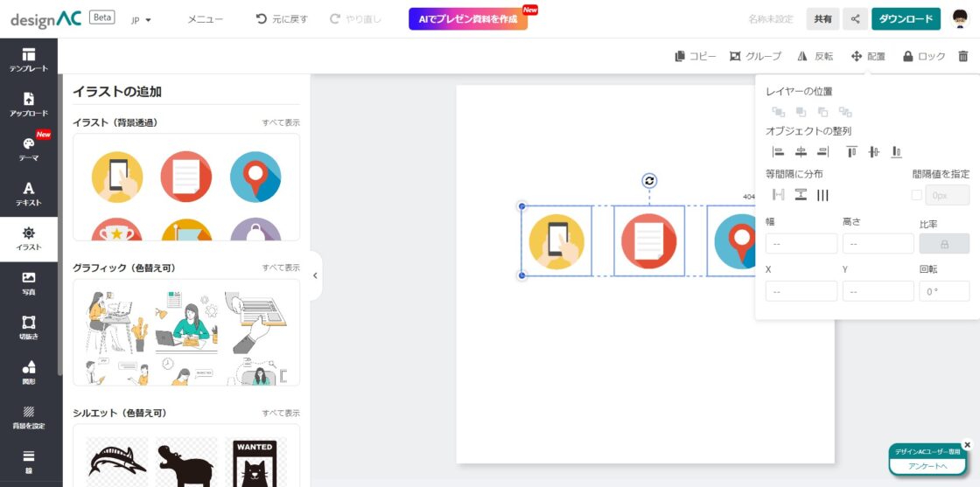Toggle the 比率 aspect ratio lock
Screen dimensions: 980x487
pyautogui.click(x=944, y=244)
